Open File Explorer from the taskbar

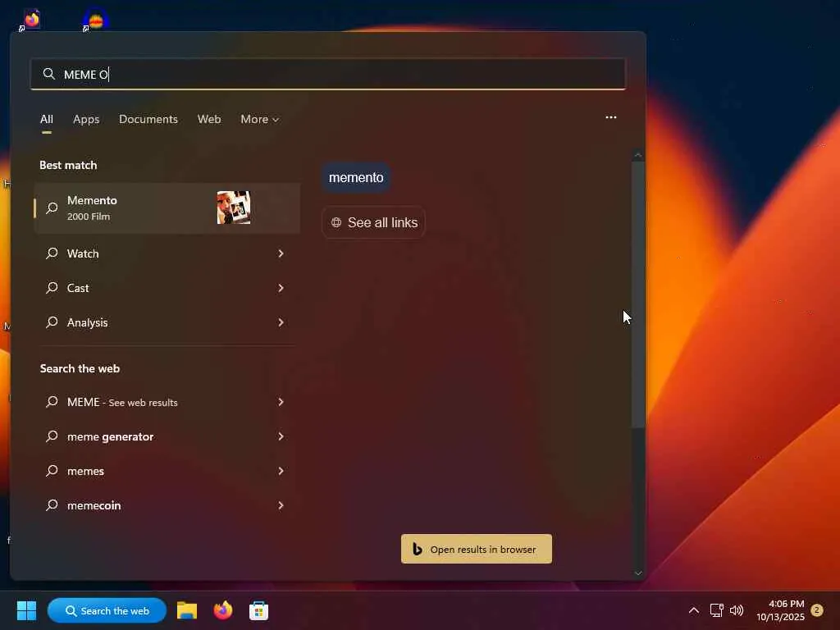(187, 610)
